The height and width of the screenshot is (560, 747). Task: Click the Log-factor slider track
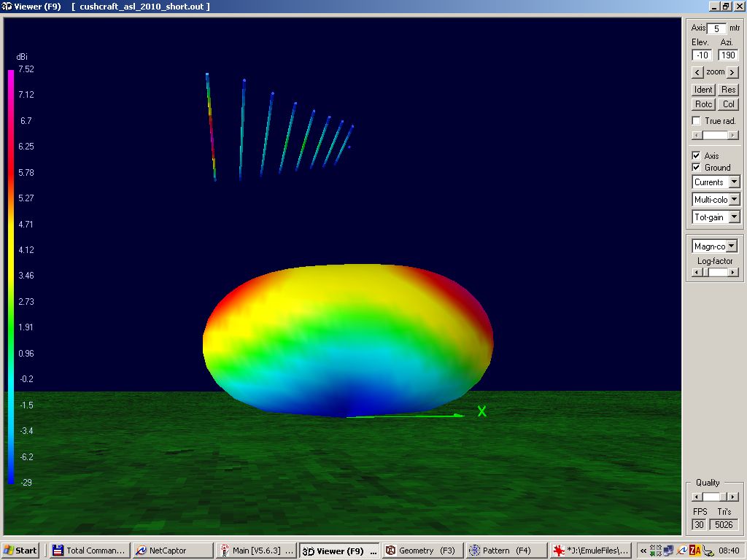(x=715, y=272)
